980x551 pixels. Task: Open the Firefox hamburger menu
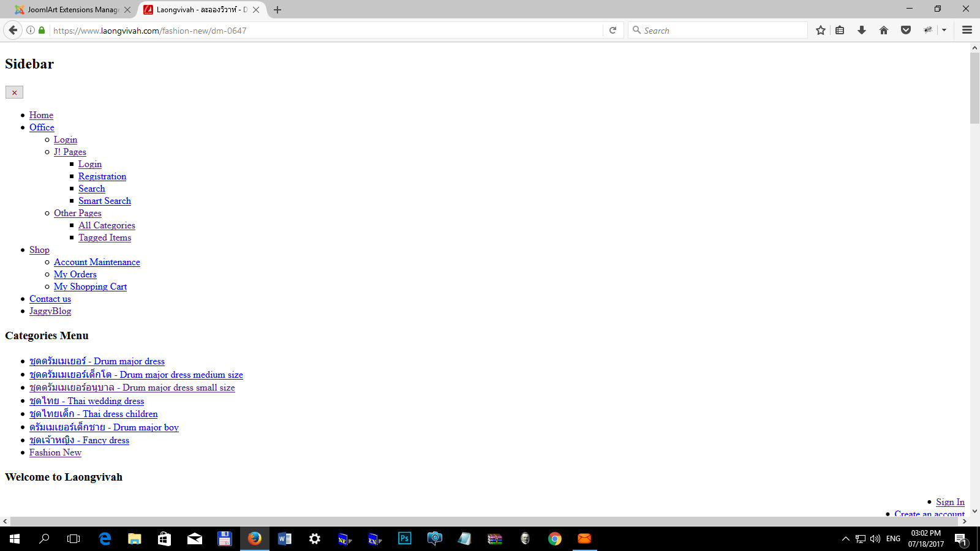pyautogui.click(x=967, y=30)
